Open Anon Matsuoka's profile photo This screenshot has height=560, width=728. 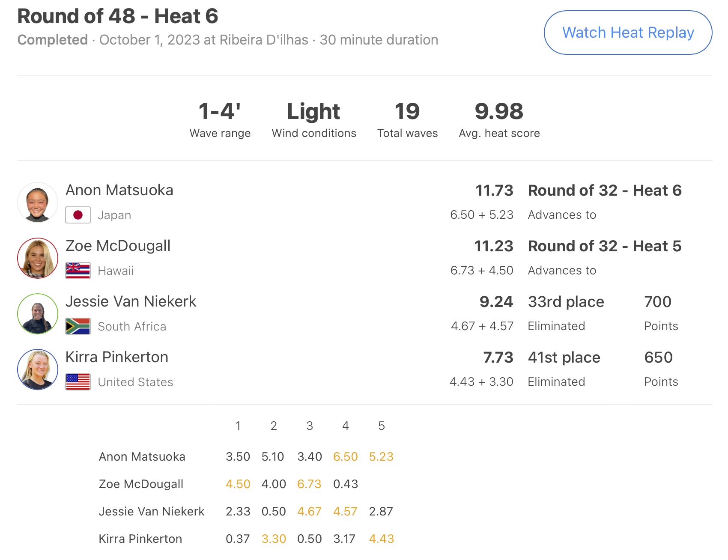(x=38, y=203)
